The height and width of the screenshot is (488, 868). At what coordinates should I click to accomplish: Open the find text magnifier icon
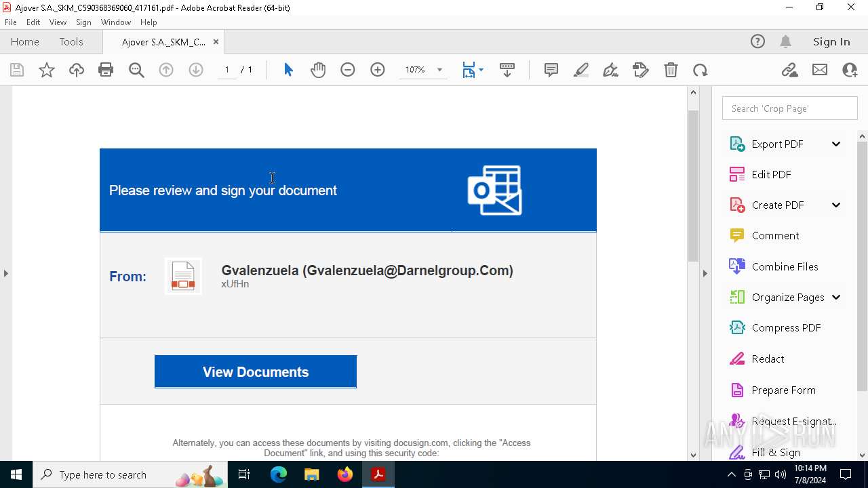pos(136,70)
